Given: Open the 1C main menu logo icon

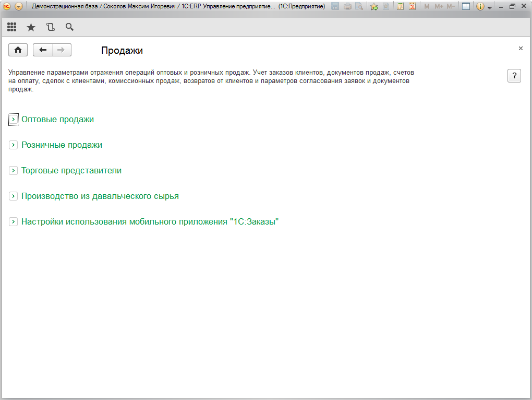Looking at the screenshot, I should coord(7,6).
